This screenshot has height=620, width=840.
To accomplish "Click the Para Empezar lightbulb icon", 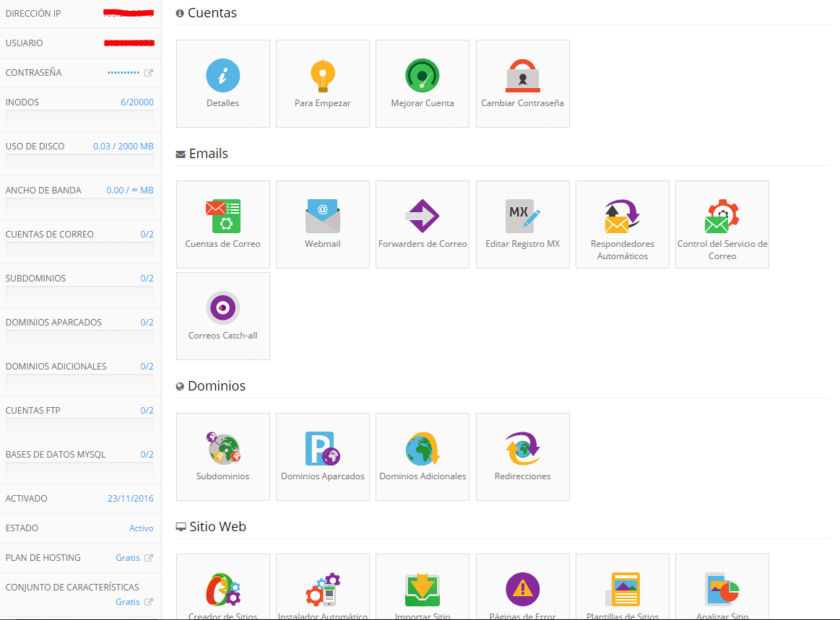I will point(322,76).
